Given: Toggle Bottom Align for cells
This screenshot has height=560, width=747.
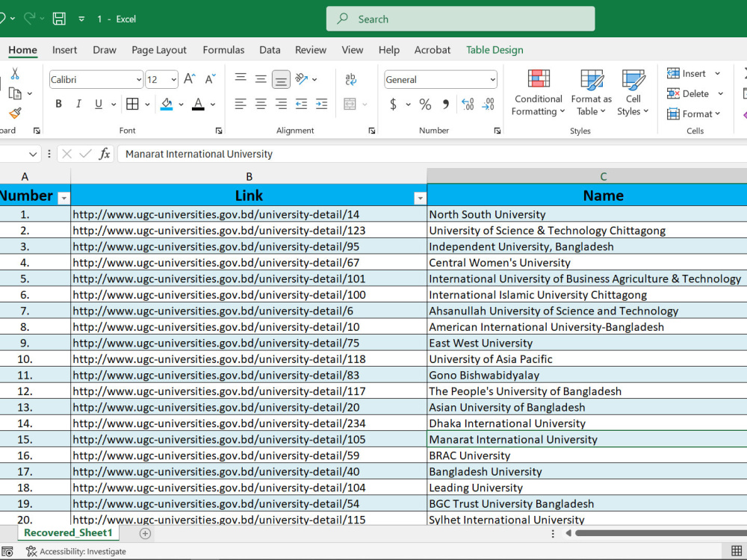Looking at the screenshot, I should click(x=281, y=80).
